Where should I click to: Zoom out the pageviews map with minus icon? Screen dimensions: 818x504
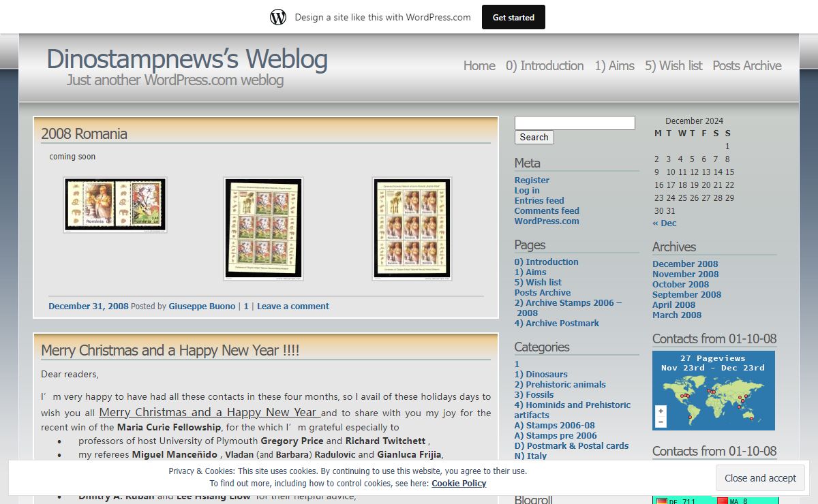click(661, 422)
